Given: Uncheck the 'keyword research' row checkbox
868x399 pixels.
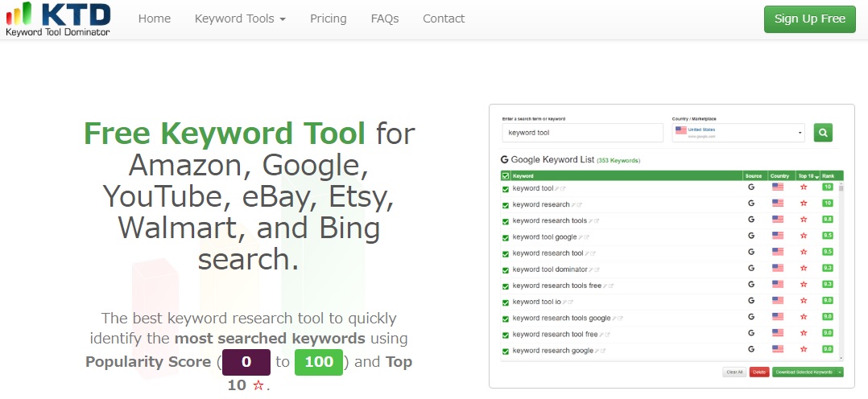Looking at the screenshot, I should click(506, 205).
